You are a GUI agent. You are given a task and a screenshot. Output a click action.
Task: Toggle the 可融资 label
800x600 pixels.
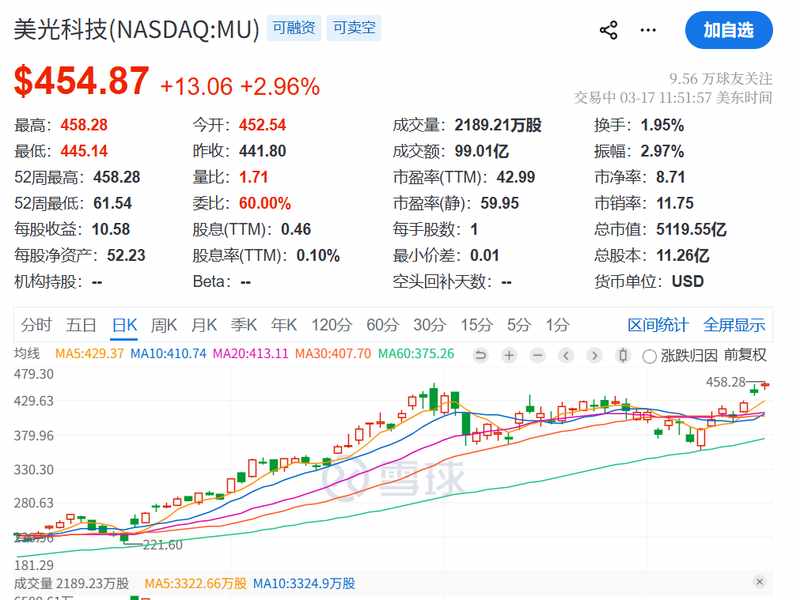[296, 28]
